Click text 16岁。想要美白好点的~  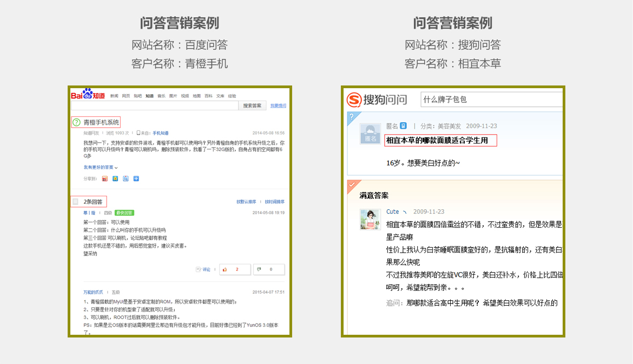coord(423,163)
